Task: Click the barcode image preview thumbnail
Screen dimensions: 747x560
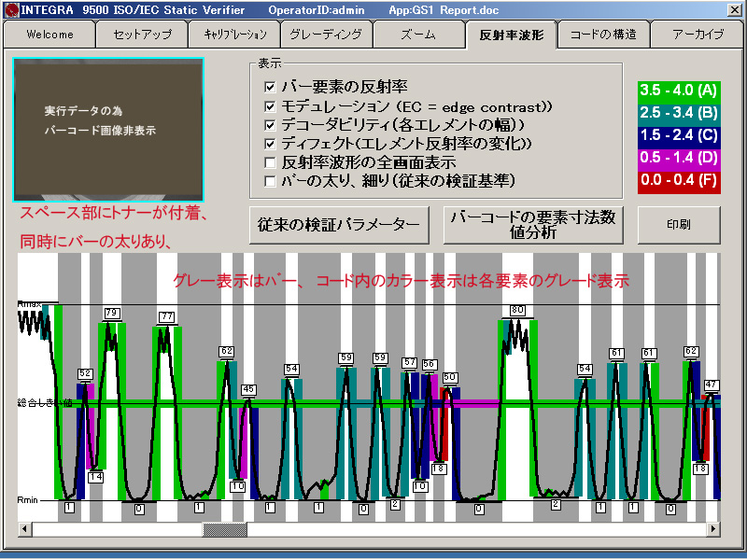Action: click(x=108, y=130)
